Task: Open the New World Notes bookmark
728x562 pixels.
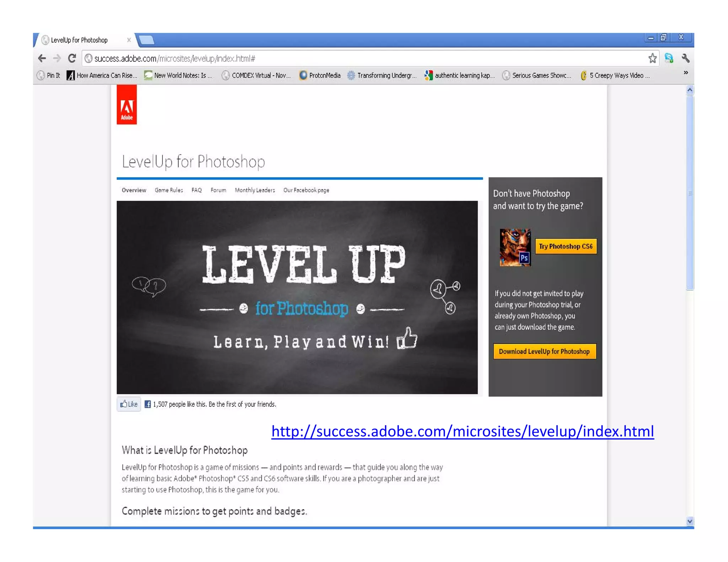Action: coord(178,75)
